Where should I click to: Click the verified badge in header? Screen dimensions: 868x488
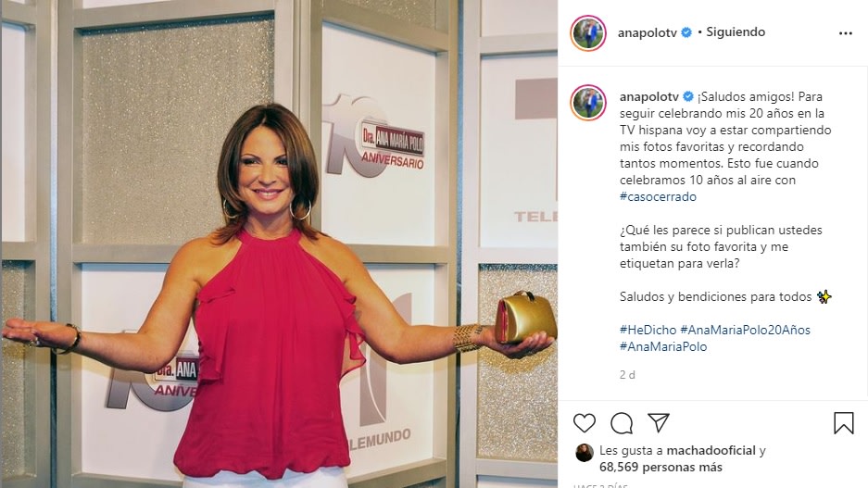click(686, 32)
